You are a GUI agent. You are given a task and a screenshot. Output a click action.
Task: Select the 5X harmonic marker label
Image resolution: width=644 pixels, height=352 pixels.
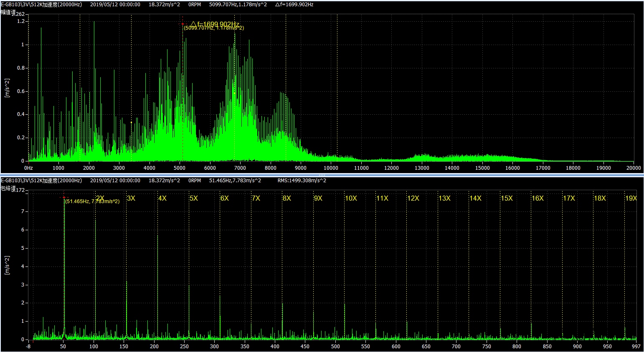tap(193, 198)
